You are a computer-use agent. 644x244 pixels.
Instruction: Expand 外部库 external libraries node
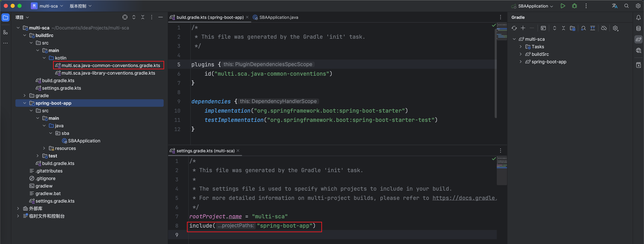18,208
